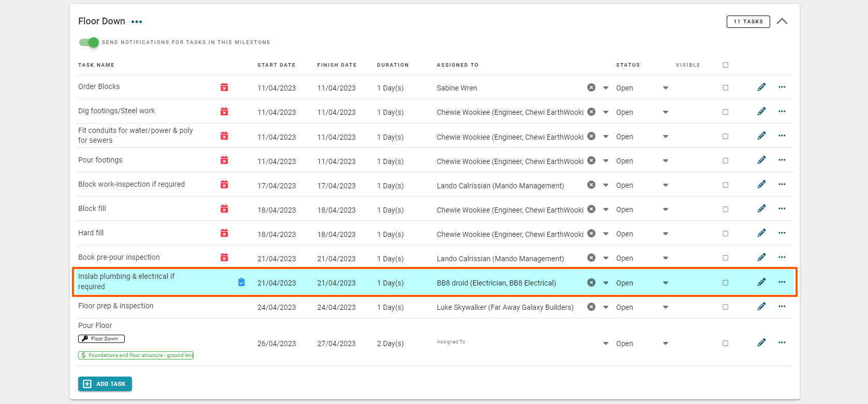Image resolution: width=868 pixels, height=404 pixels.
Task: Open the three-dot row menu for Floor prep & inspection
Action: tap(782, 307)
